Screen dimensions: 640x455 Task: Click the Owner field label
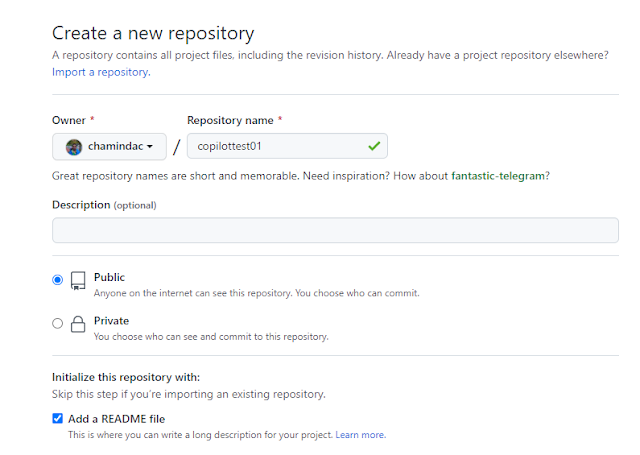click(x=68, y=120)
